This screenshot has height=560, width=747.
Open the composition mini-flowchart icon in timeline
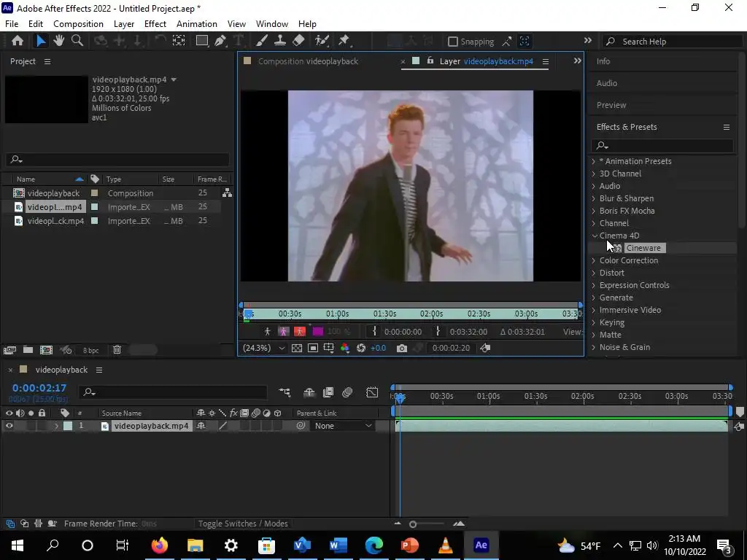click(285, 392)
